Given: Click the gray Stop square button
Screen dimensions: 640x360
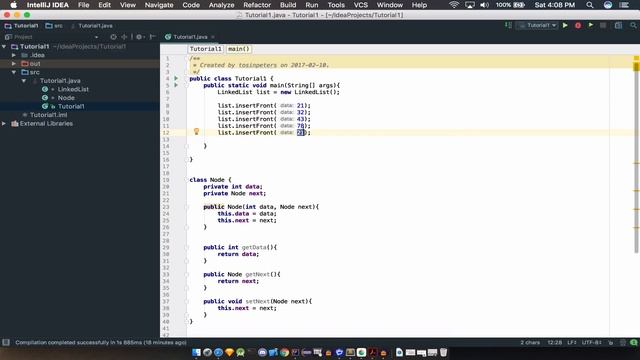Looking at the screenshot, I should pos(603,25).
